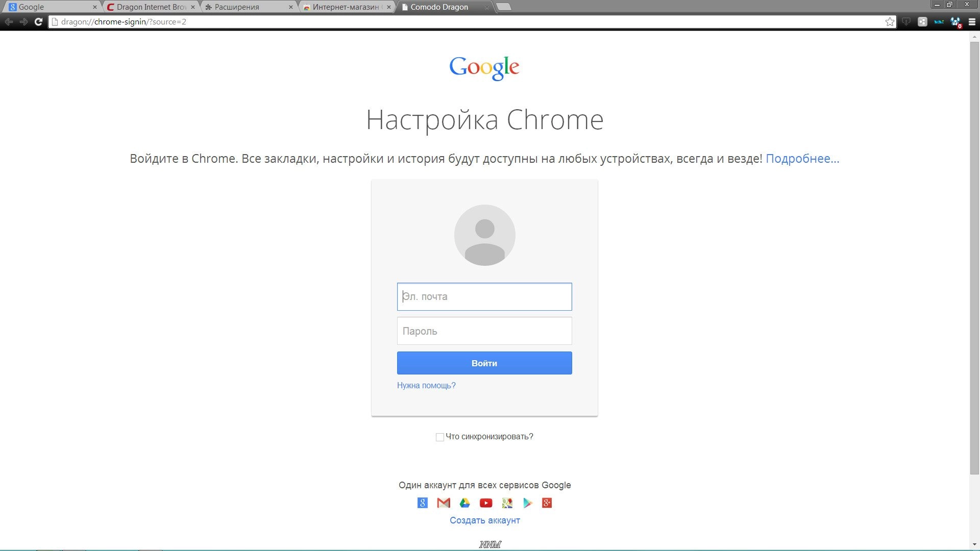Switch to Dragon Internet Browser tab
980x551 pixels.
[151, 7]
